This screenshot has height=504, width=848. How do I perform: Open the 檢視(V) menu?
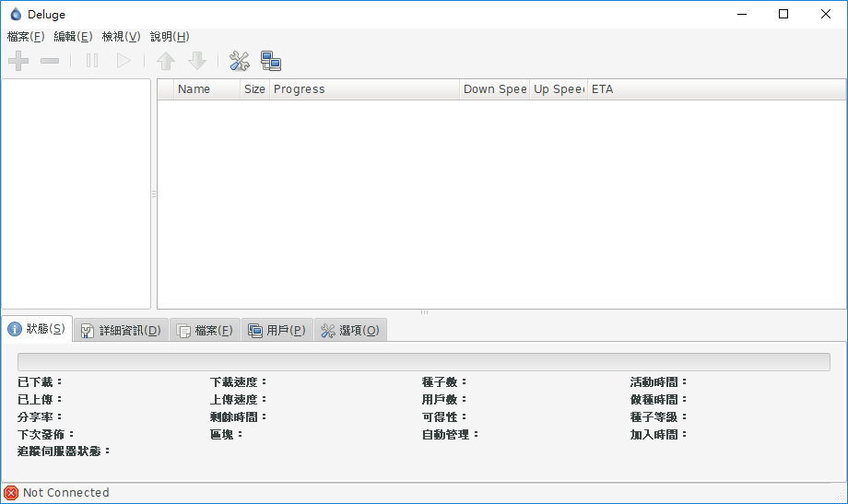[121, 36]
